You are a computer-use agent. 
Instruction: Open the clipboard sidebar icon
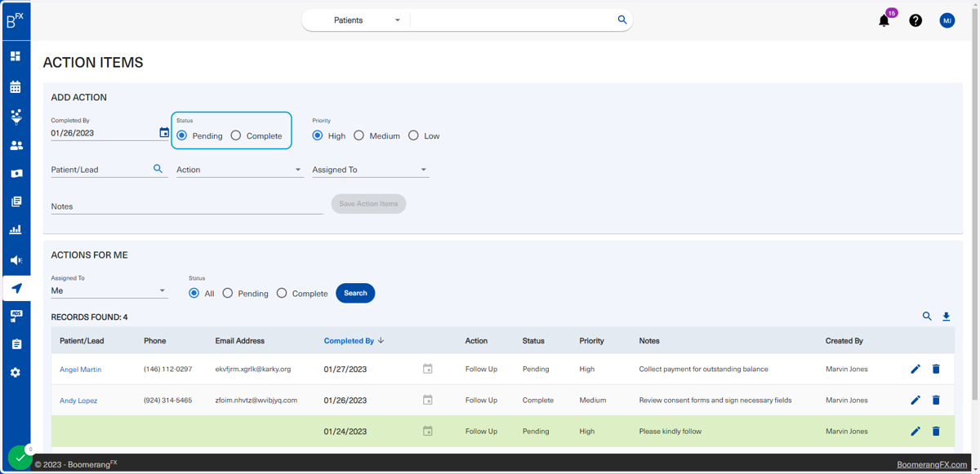[16, 344]
